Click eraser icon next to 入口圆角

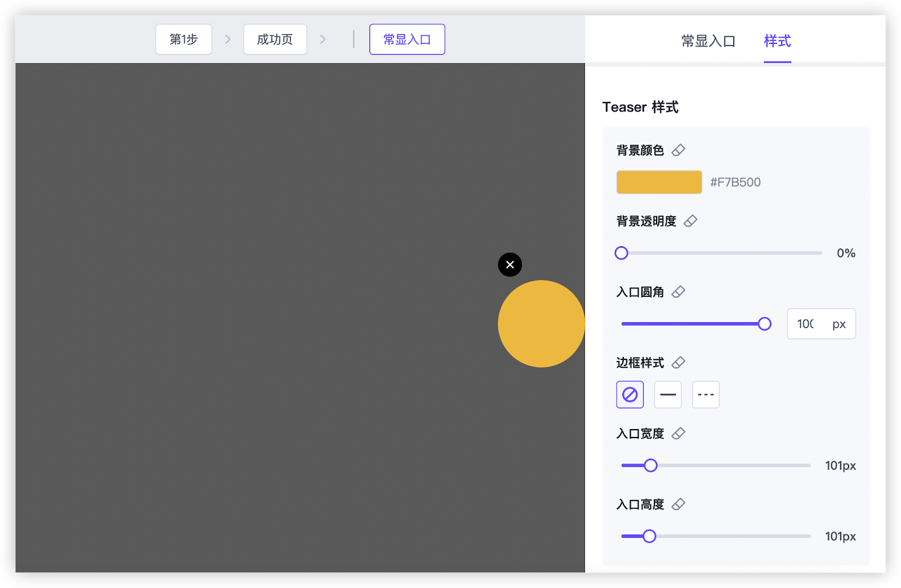[x=679, y=292]
